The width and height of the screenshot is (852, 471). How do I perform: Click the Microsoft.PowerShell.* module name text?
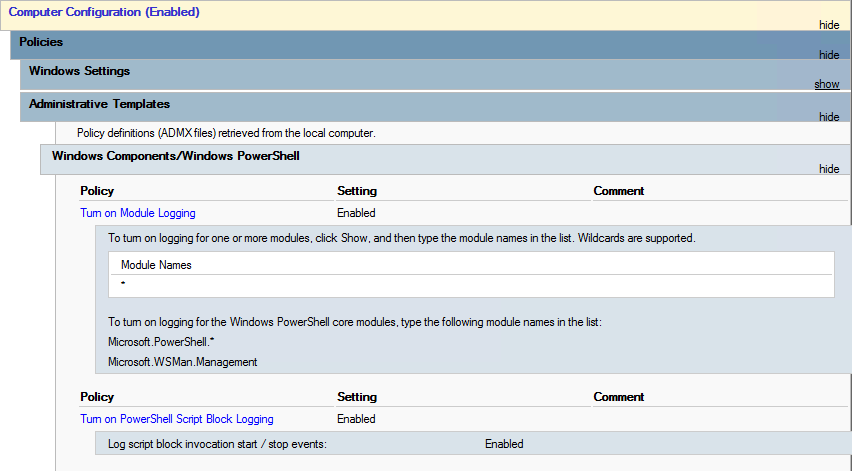coord(160,342)
